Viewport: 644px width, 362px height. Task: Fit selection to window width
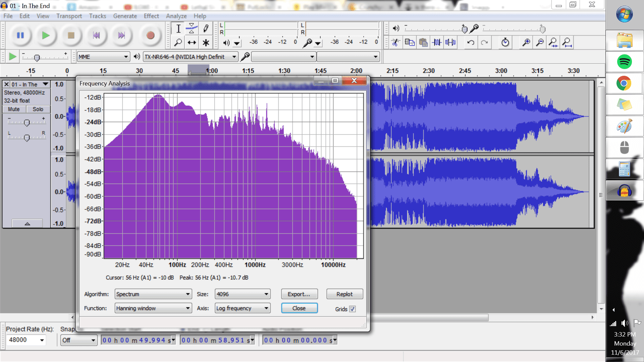click(553, 43)
